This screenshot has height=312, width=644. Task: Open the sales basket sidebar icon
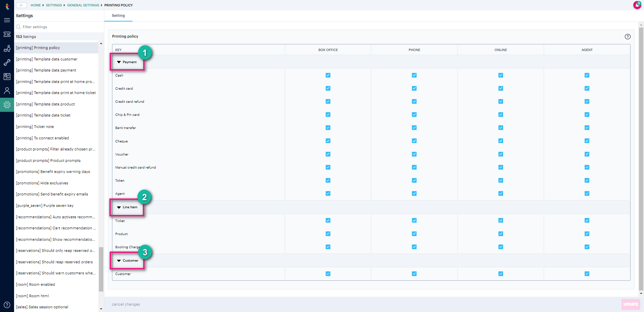7,48
